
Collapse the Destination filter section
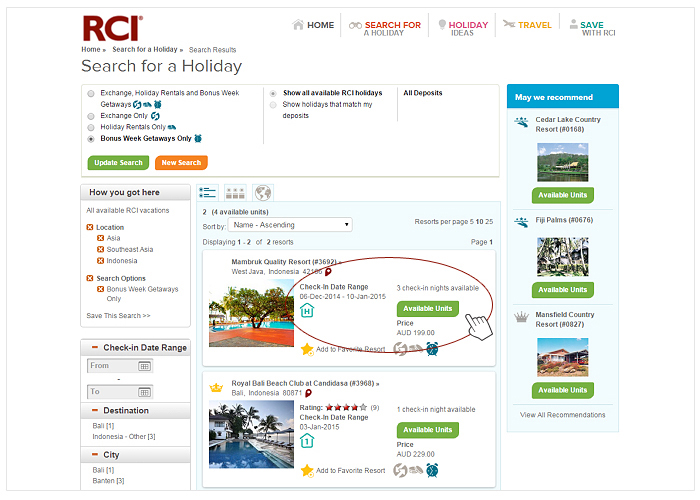pos(95,410)
